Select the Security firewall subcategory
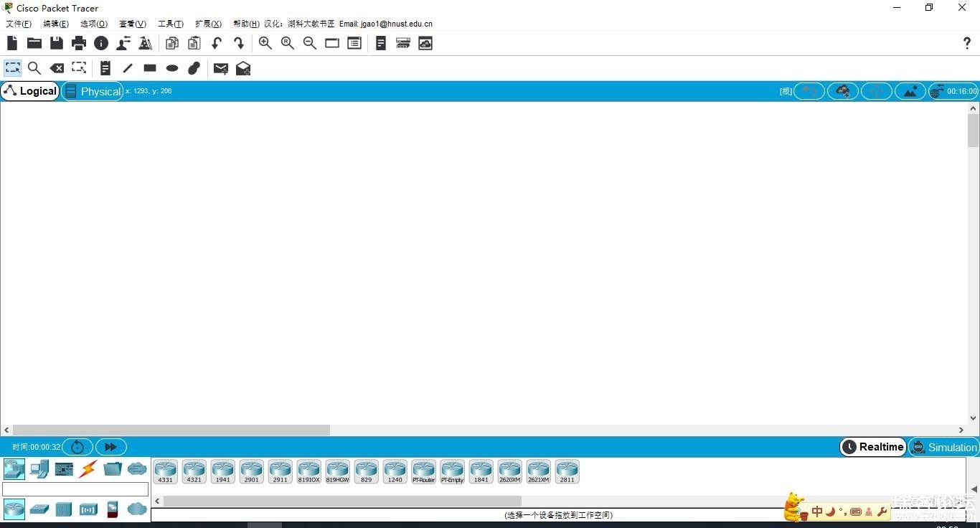This screenshot has width=980, height=528. (x=113, y=509)
